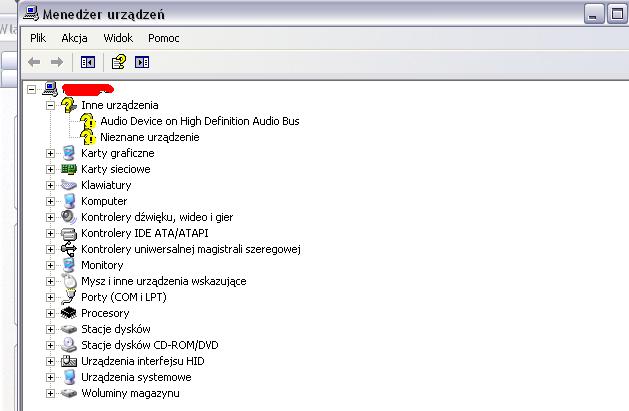Click the Audio Device warning icon
This screenshot has height=411, width=629.
pyautogui.click(x=88, y=121)
